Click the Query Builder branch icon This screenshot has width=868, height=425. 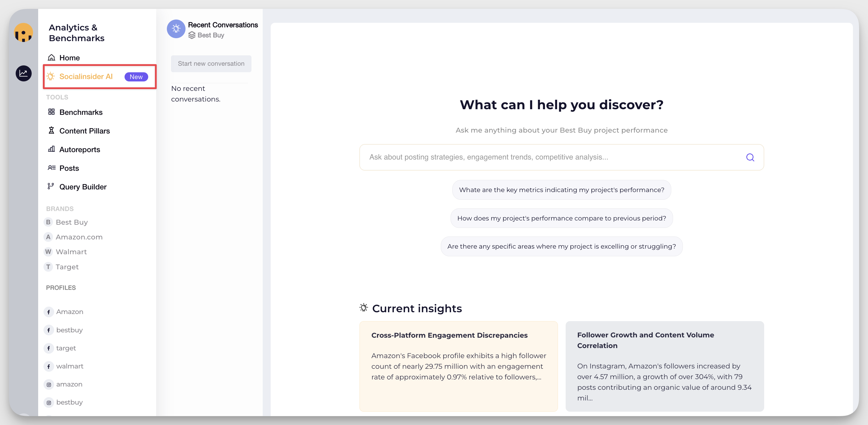point(51,186)
